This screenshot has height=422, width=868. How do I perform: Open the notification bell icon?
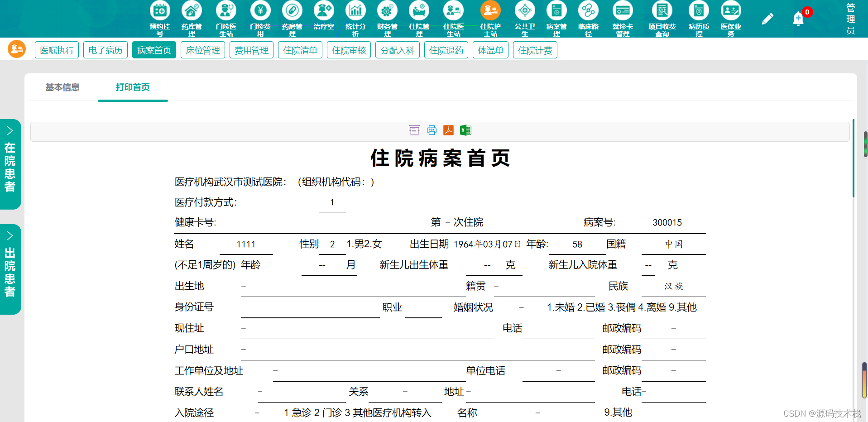[x=798, y=19]
